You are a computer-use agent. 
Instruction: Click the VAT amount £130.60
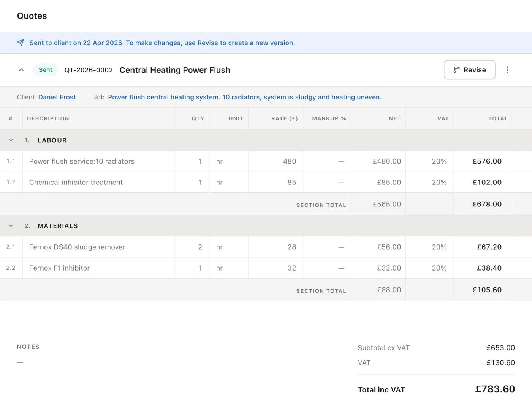[x=501, y=363]
